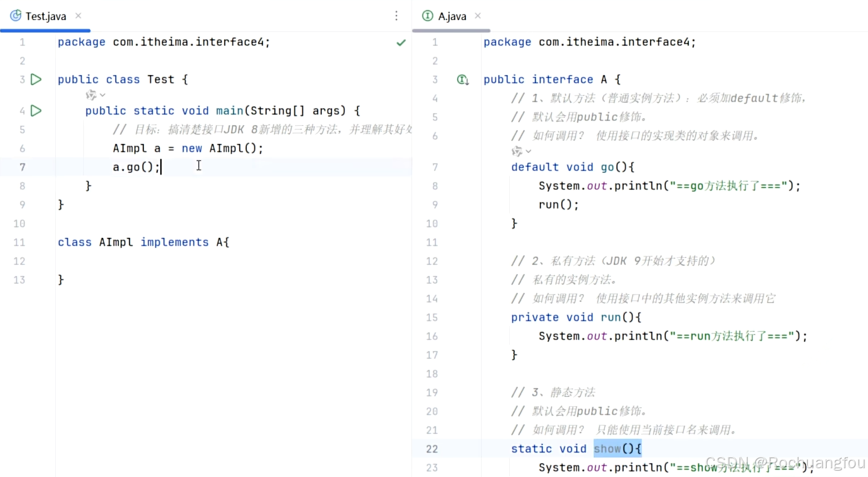
Task: Switch to the Test.java tab
Action: (x=46, y=16)
